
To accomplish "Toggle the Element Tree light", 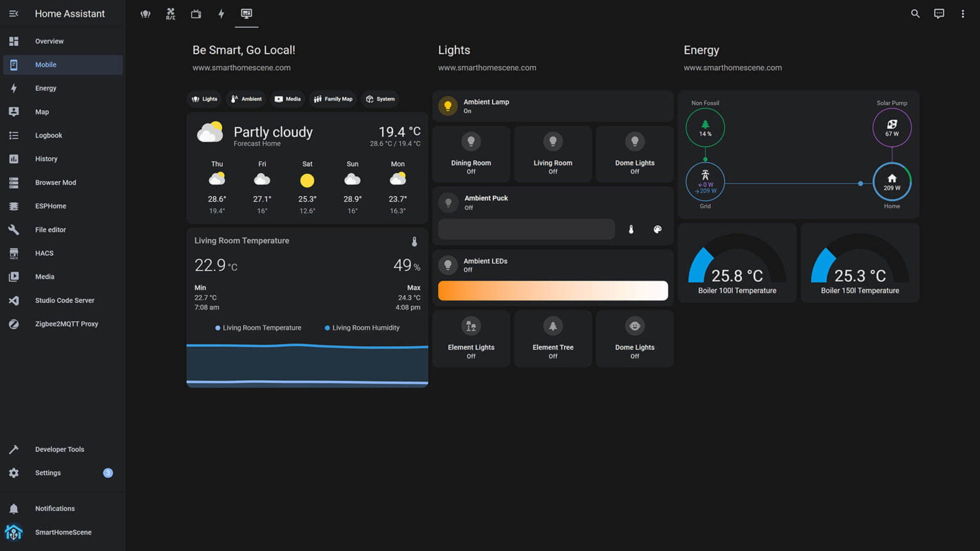I will [x=553, y=338].
